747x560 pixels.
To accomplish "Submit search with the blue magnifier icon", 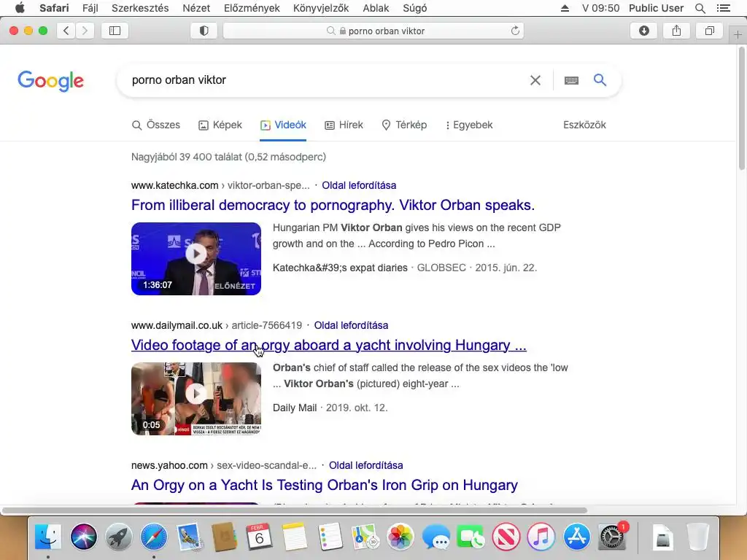I will (x=600, y=80).
